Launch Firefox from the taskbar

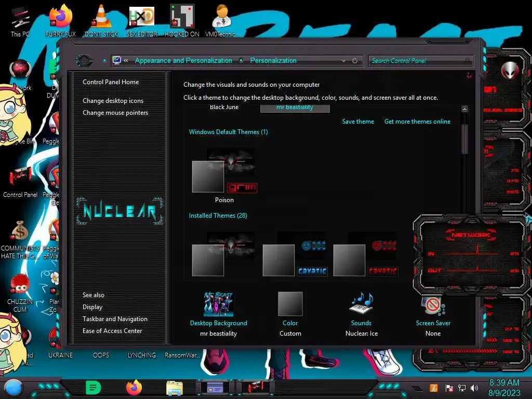[x=134, y=388]
